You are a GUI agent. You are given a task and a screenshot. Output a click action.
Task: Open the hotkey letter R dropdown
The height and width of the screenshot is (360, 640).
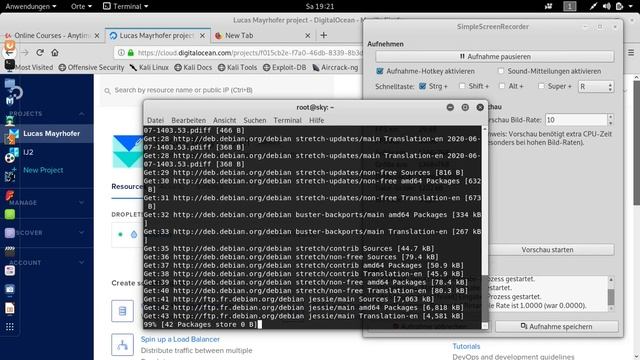pyautogui.click(x=596, y=87)
